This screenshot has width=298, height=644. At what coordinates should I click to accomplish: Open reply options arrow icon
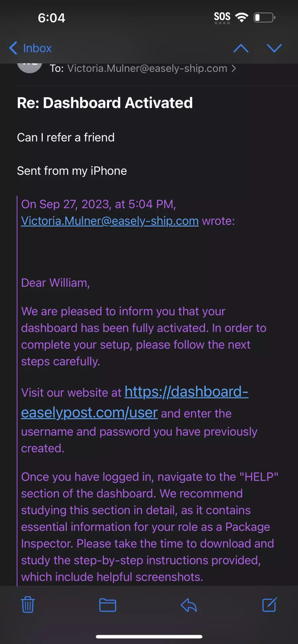tap(189, 605)
